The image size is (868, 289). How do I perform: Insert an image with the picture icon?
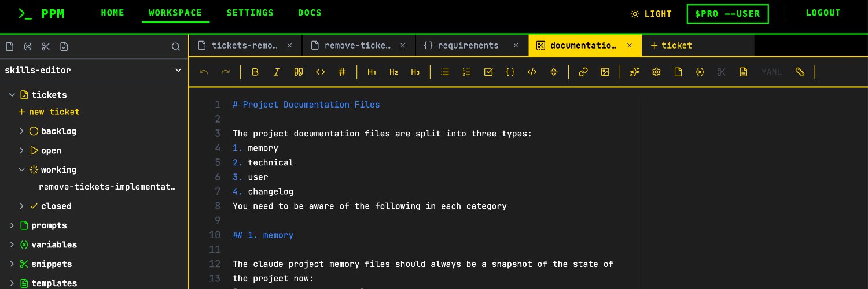pyautogui.click(x=605, y=72)
